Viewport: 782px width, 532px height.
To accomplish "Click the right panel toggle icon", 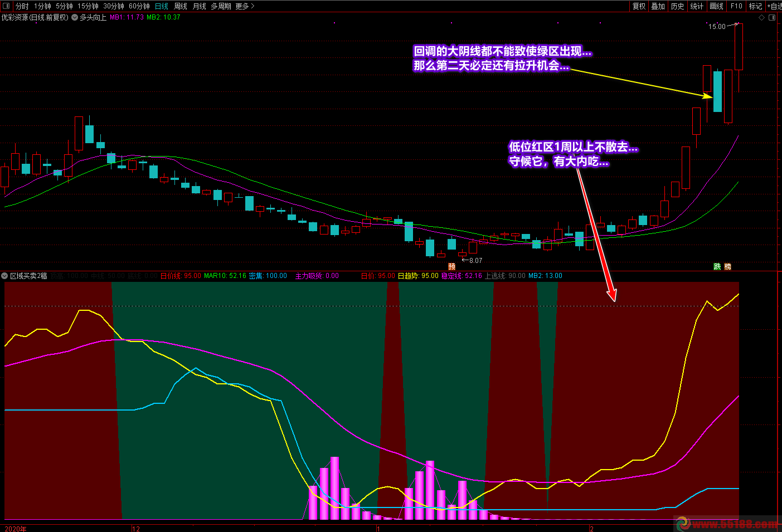I will click(x=772, y=17).
